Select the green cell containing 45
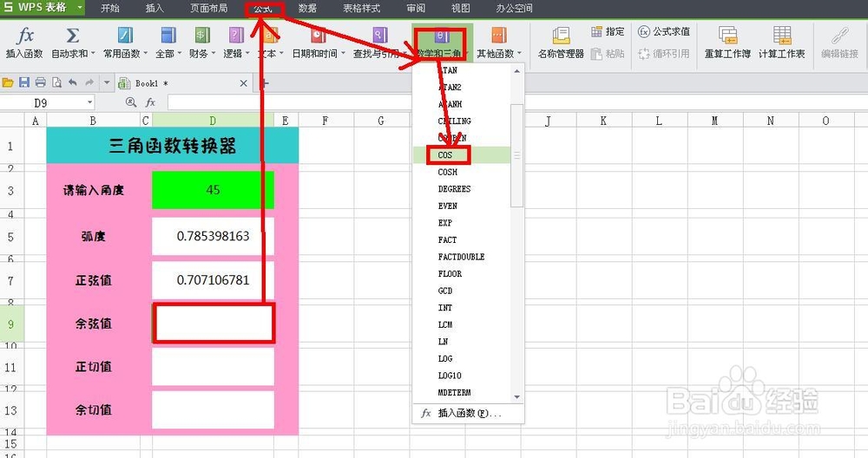This screenshot has height=458, width=868. (x=214, y=190)
